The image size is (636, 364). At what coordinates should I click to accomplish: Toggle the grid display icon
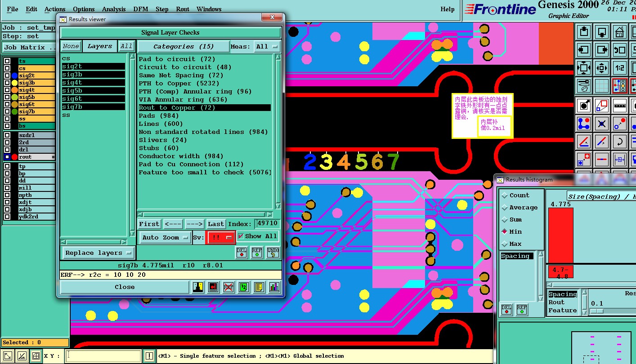click(602, 86)
